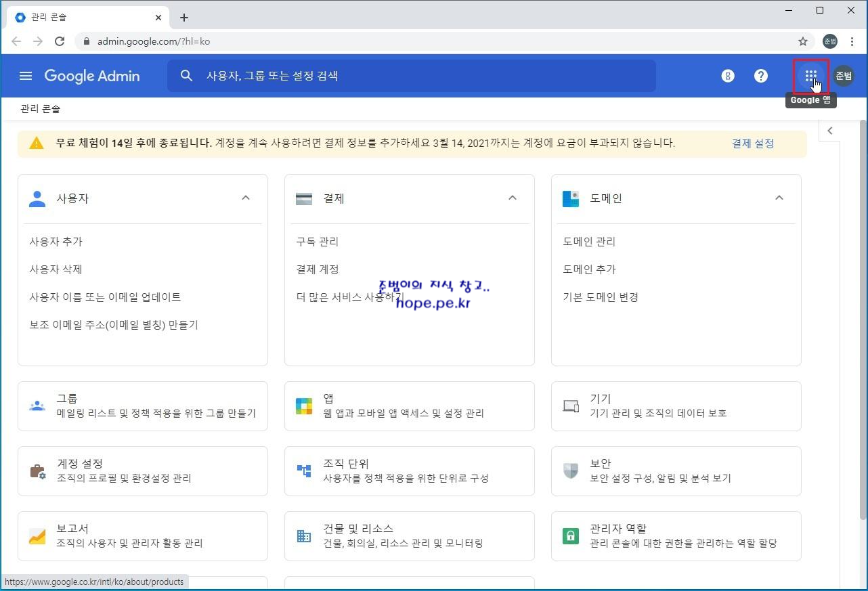Image resolution: width=868 pixels, height=591 pixels.
Task: Open the 계정 설정 card title
Action: point(80,464)
